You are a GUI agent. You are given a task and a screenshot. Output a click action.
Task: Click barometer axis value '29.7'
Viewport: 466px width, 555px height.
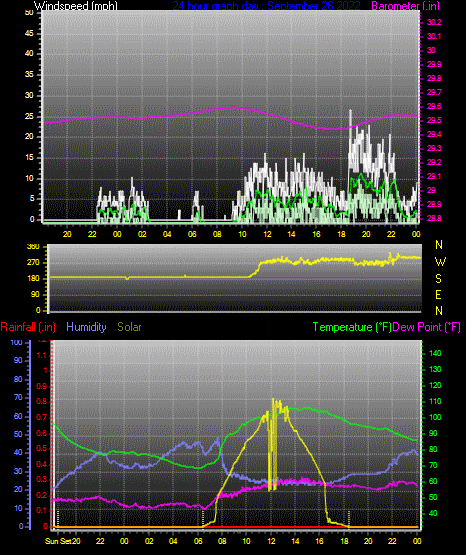click(x=434, y=92)
